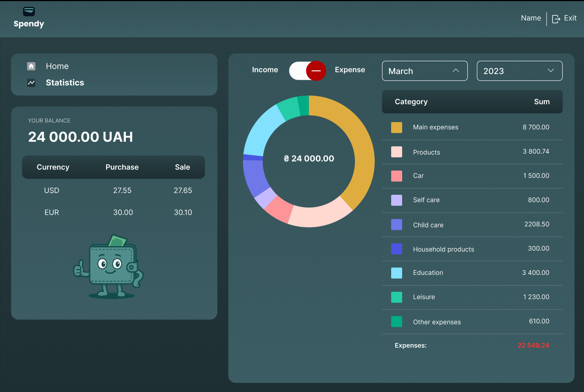Switch view to Income label
The width and height of the screenshot is (584, 392).
[265, 70]
